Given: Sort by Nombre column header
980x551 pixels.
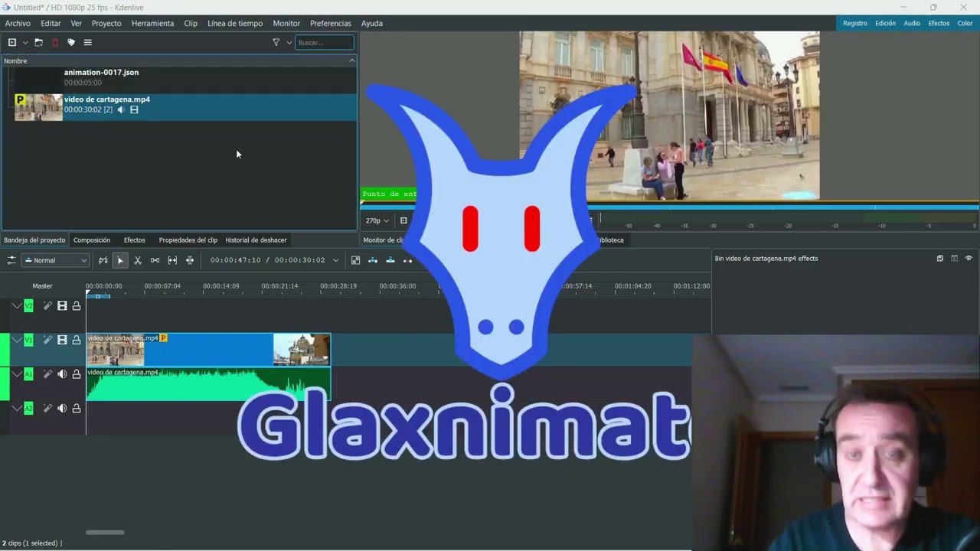Looking at the screenshot, I should pos(178,60).
